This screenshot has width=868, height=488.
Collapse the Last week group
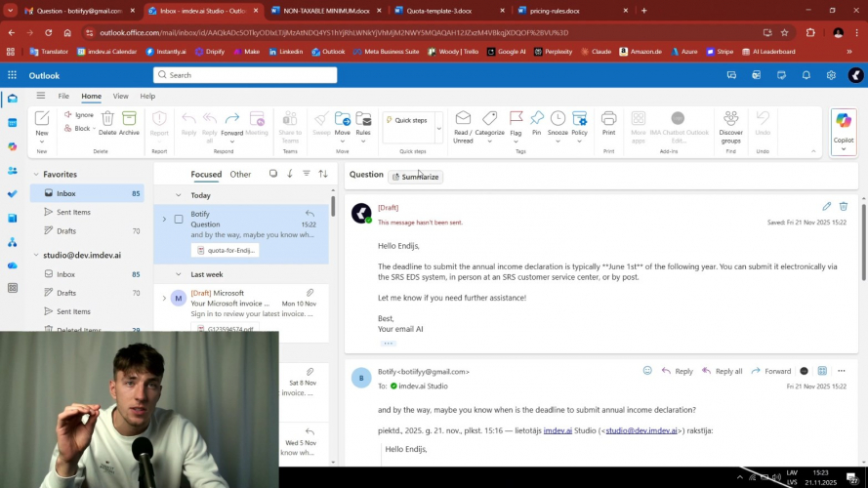(179, 274)
